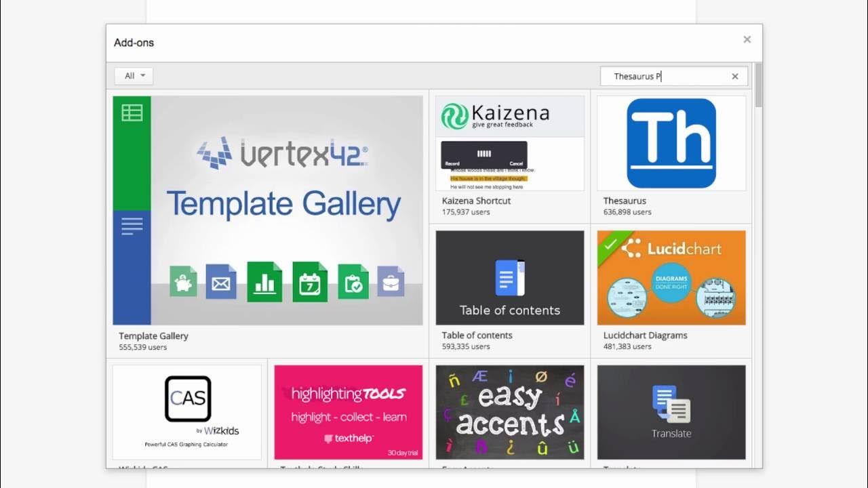
Task: Clear the add-ons search text
Action: pos(735,77)
